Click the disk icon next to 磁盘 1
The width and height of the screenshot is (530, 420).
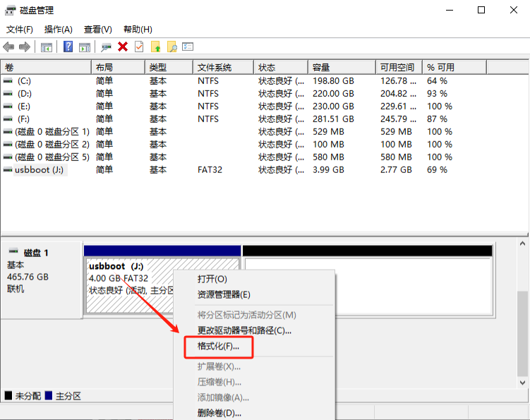pyautogui.click(x=13, y=251)
